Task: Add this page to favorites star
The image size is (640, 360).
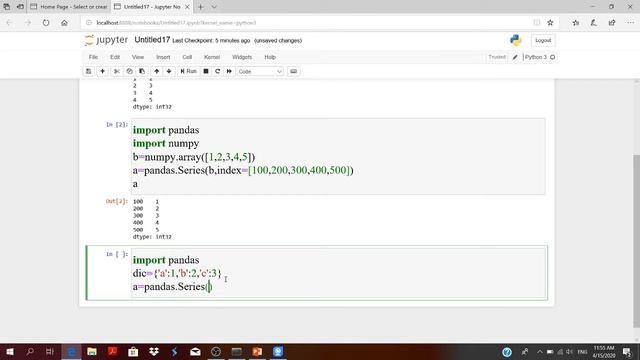Action: [x=550, y=23]
